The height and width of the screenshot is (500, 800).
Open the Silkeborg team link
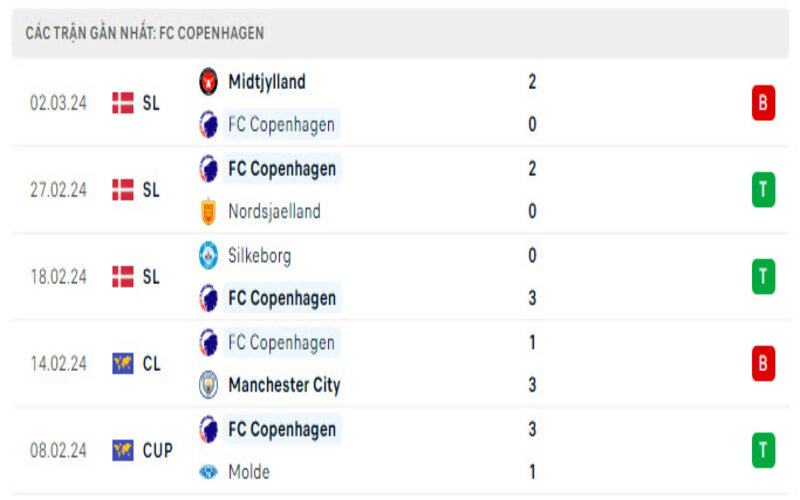pos(260,255)
